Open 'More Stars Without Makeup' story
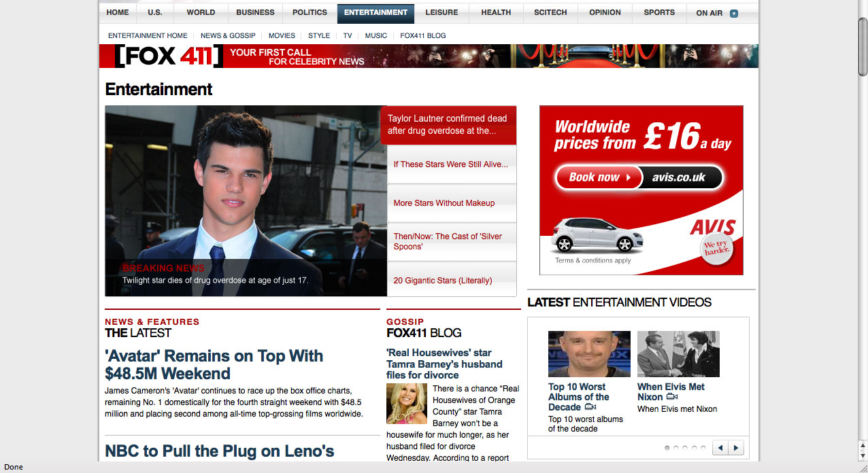The height and width of the screenshot is (473, 868). click(x=444, y=203)
